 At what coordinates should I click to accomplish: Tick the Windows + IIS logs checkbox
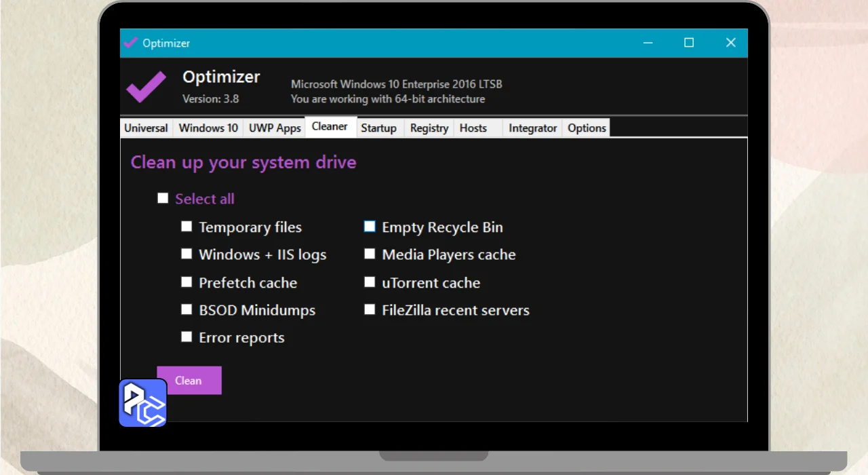(x=186, y=254)
